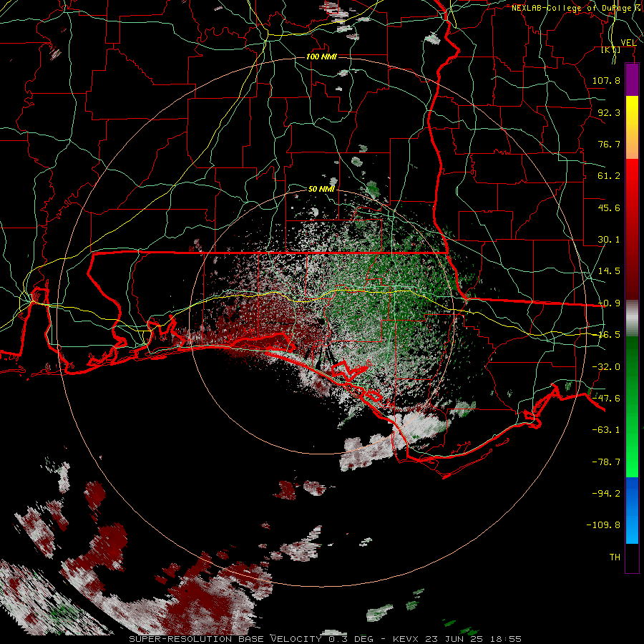Click the 107.8 value on velocity scale
This screenshot has height=644, width=644.
tap(606, 80)
